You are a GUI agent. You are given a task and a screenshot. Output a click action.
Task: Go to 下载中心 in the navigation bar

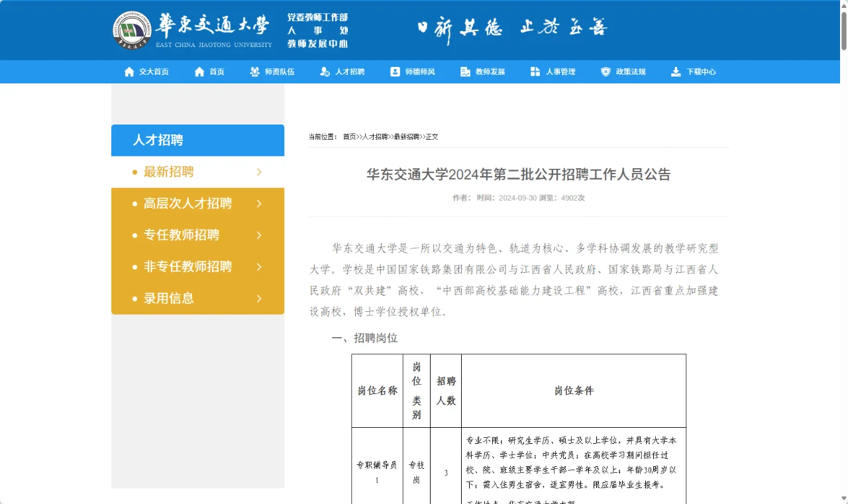click(701, 72)
